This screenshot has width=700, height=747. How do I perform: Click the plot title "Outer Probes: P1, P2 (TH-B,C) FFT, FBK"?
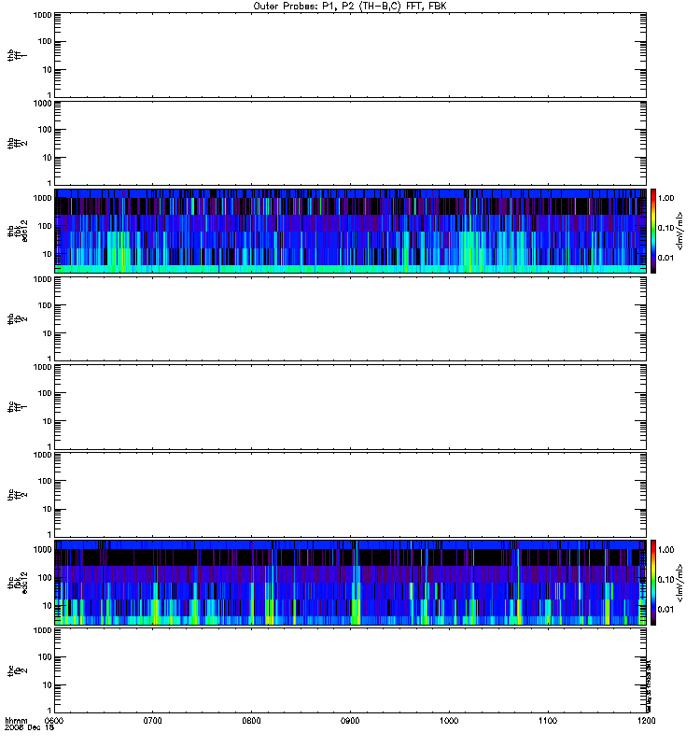pos(349,7)
